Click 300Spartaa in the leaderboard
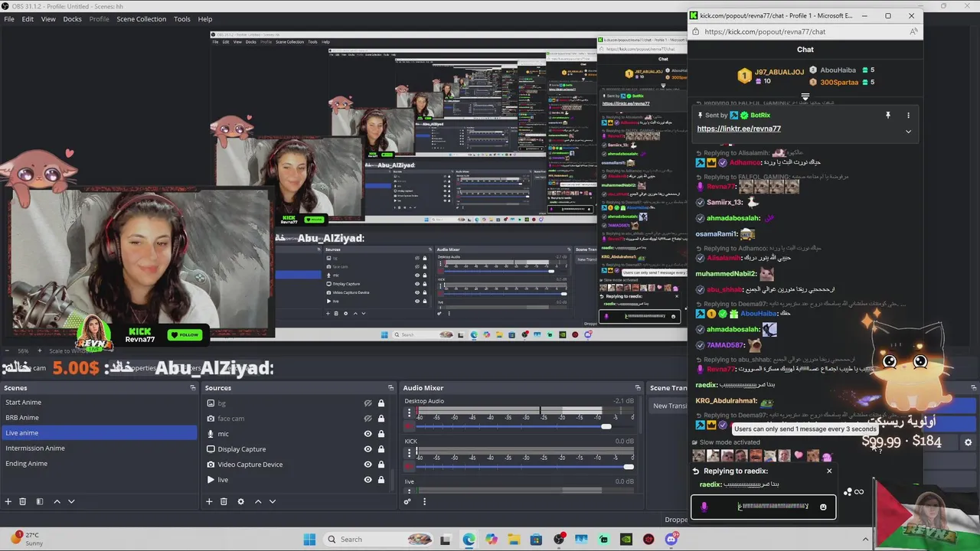Image resolution: width=980 pixels, height=551 pixels. pyautogui.click(x=839, y=82)
